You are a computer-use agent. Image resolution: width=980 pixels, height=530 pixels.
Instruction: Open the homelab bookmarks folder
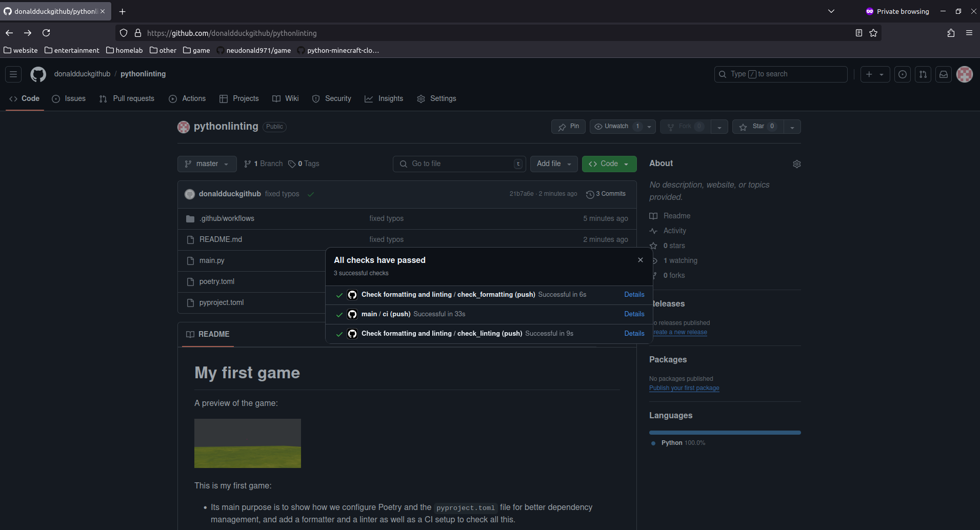tap(124, 50)
